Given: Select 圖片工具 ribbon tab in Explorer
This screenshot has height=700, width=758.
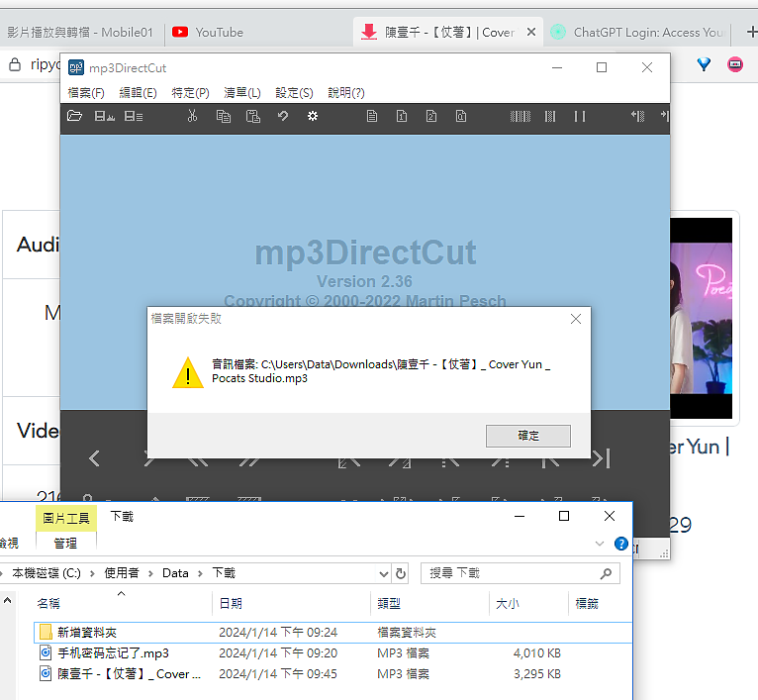Looking at the screenshot, I should (x=66, y=518).
